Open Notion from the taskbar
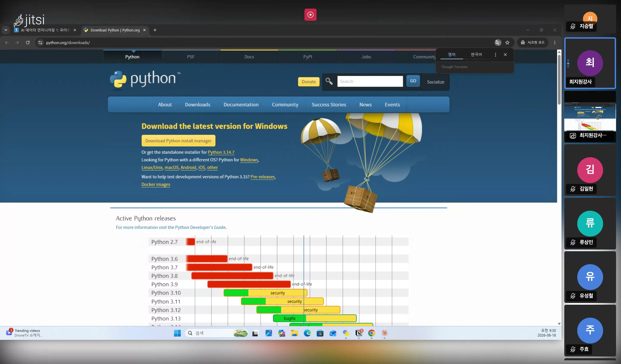This screenshot has width=621, height=364. tap(359, 333)
